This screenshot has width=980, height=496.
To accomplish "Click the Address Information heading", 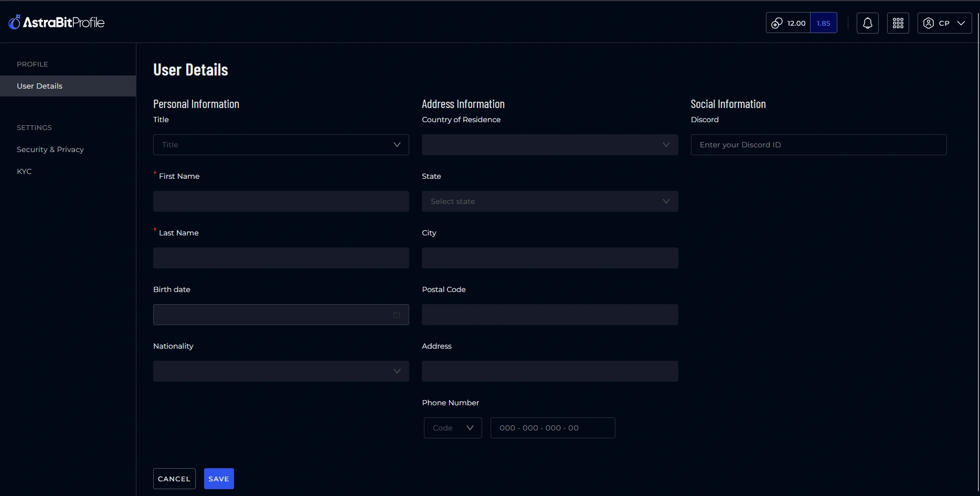I will click(463, 104).
